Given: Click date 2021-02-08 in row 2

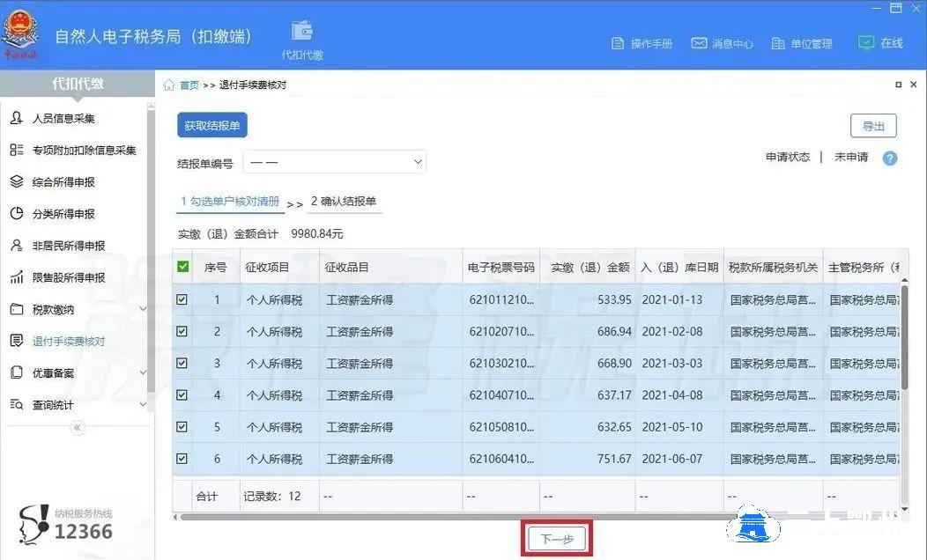Looking at the screenshot, I should point(672,331).
